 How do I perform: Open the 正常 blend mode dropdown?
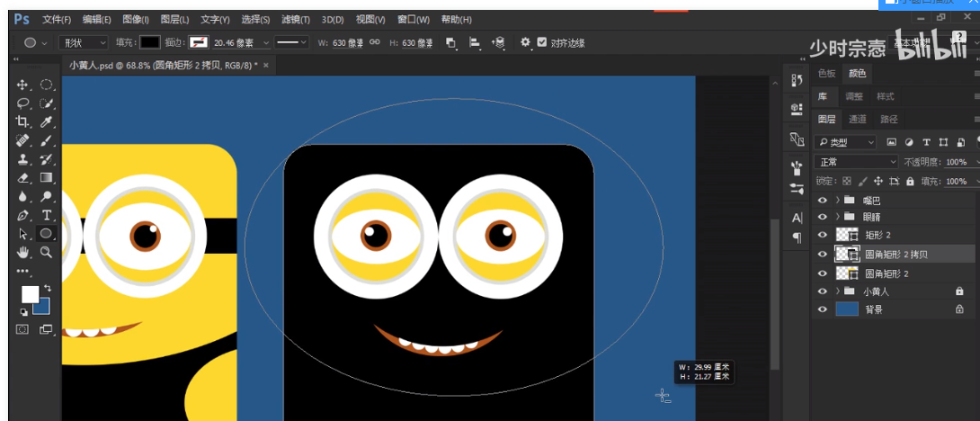(x=855, y=162)
